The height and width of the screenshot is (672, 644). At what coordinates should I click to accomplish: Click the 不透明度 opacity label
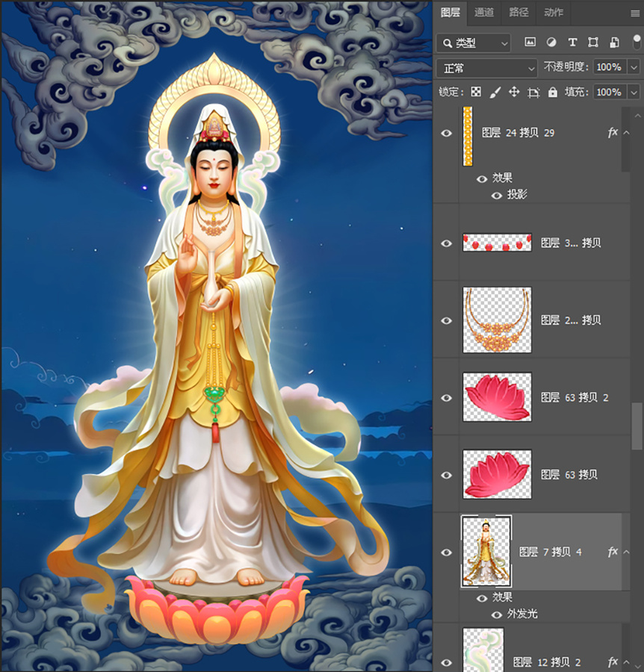(x=566, y=67)
